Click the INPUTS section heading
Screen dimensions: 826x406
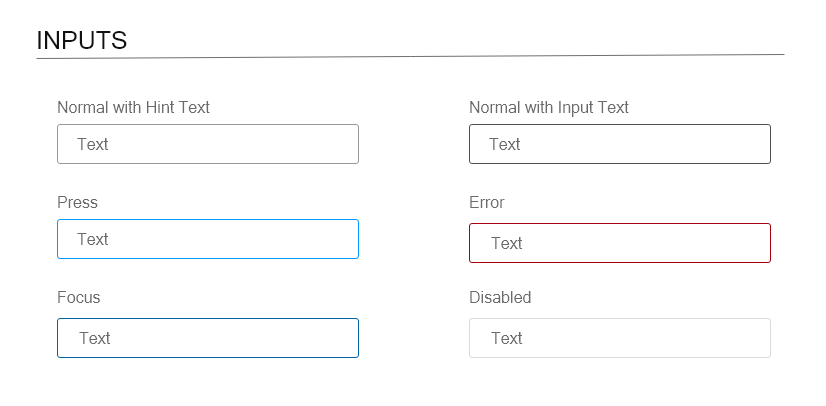[x=82, y=41]
